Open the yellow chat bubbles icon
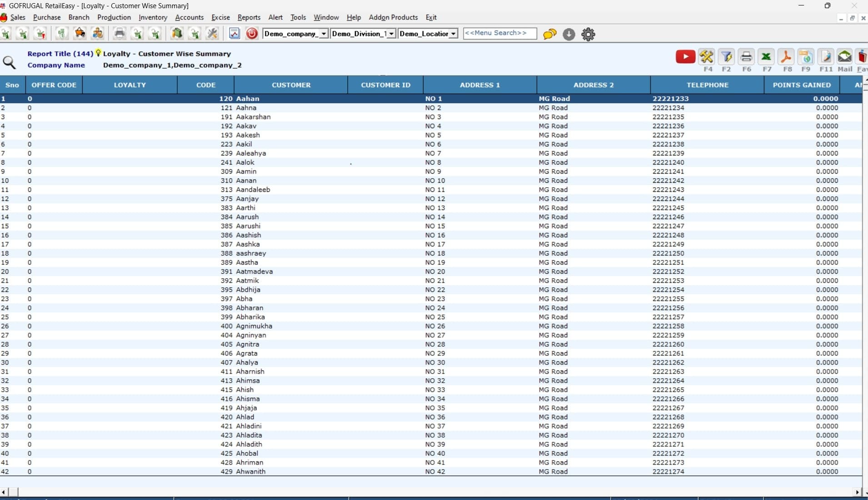 pos(550,34)
